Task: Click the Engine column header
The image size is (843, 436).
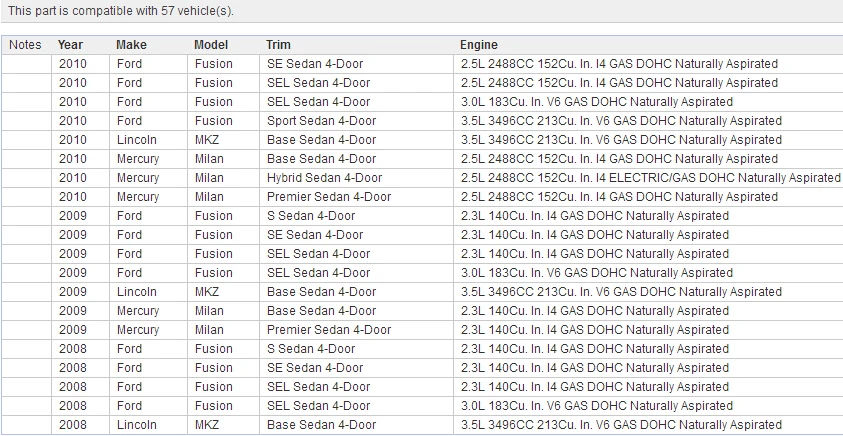Action: (478, 45)
